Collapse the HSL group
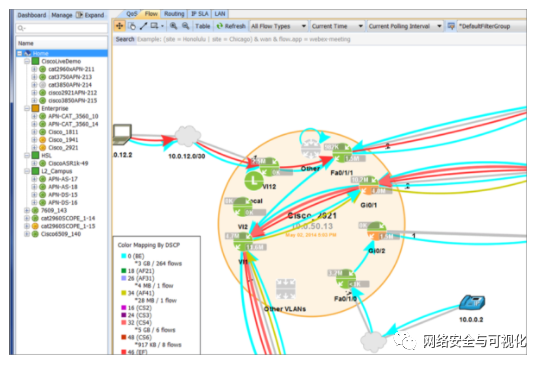The width and height of the screenshot is (544, 366). click(x=27, y=155)
